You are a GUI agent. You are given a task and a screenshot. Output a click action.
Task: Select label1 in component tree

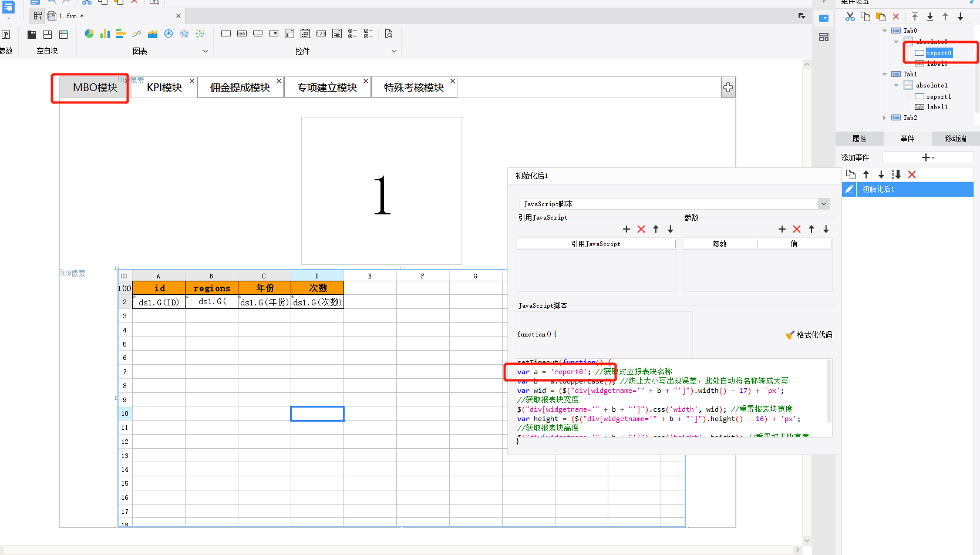[937, 107]
